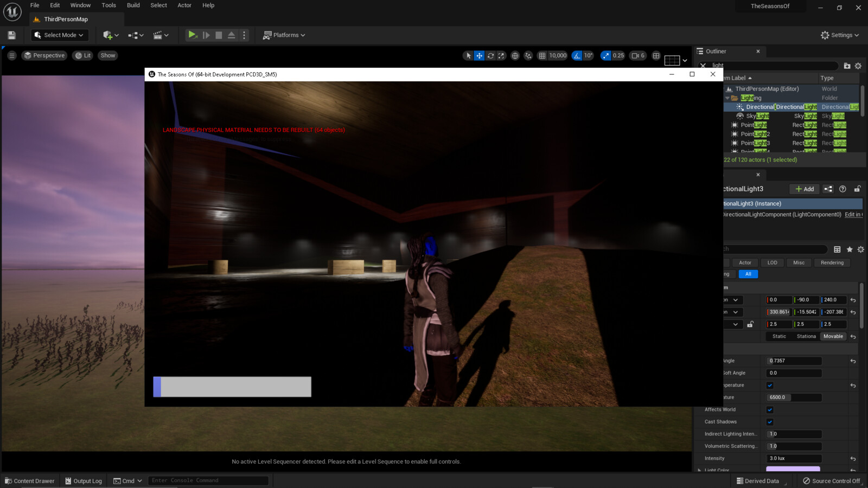This screenshot has height=488, width=868.
Task: Toggle rotation snapping angle icon
Action: pos(577,55)
